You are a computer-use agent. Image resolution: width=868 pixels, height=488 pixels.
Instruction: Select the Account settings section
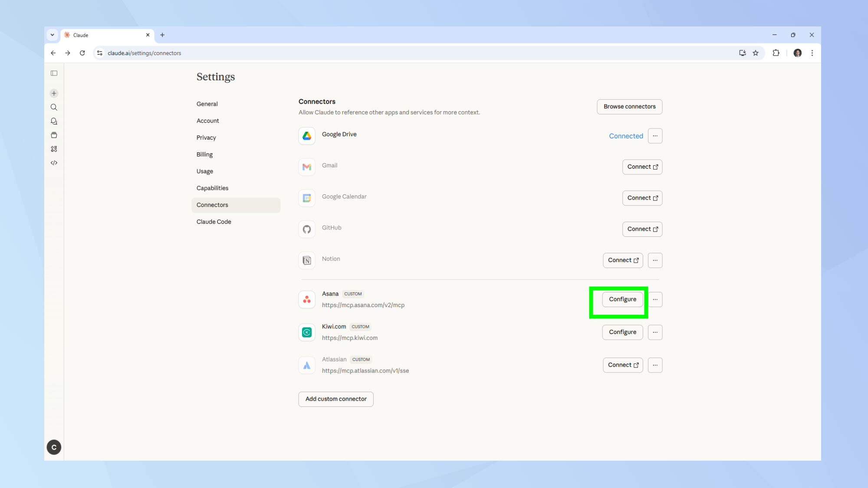207,121
